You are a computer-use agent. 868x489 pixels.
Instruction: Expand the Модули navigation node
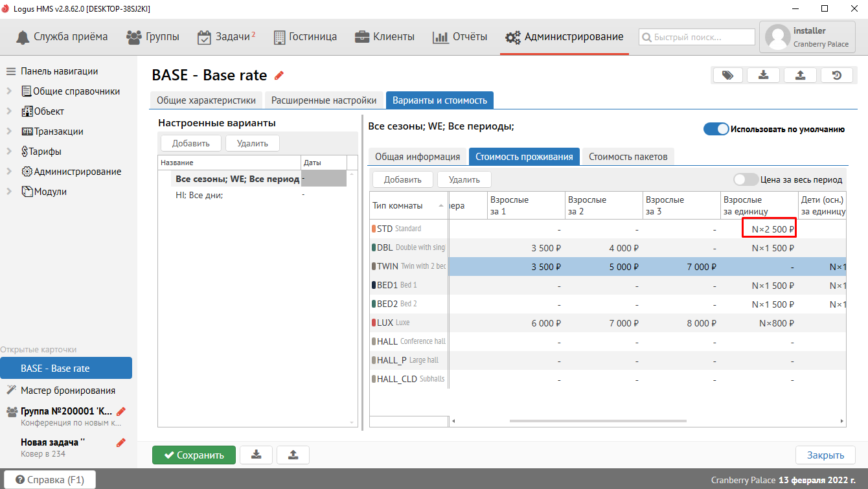click(9, 192)
